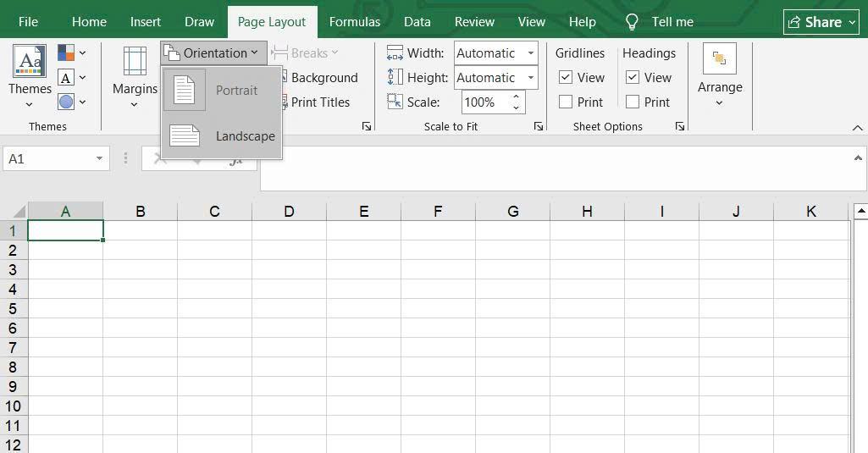The width and height of the screenshot is (868, 453).
Task: Switch to the Formulas tab
Action: [x=355, y=22]
